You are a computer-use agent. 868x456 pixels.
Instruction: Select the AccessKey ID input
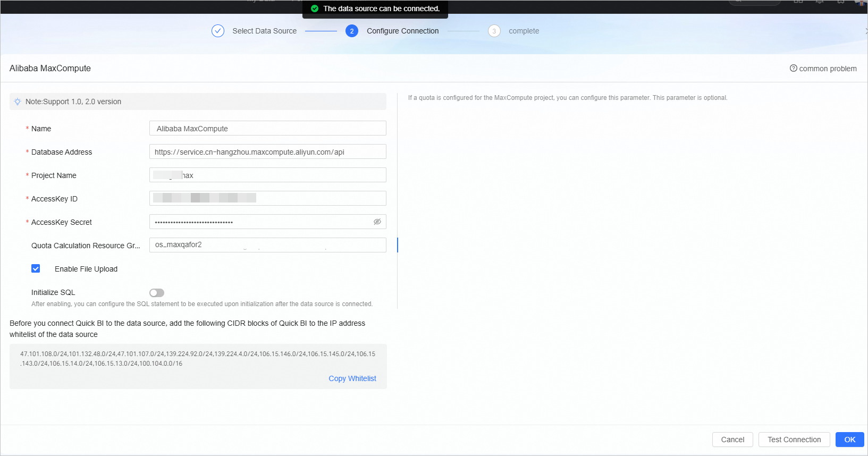click(x=268, y=199)
